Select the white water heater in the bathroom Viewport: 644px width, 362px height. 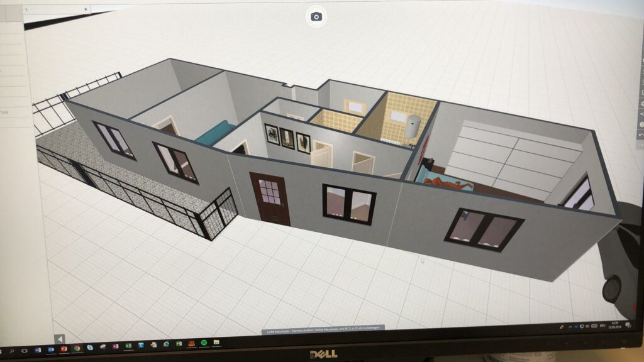414,129
